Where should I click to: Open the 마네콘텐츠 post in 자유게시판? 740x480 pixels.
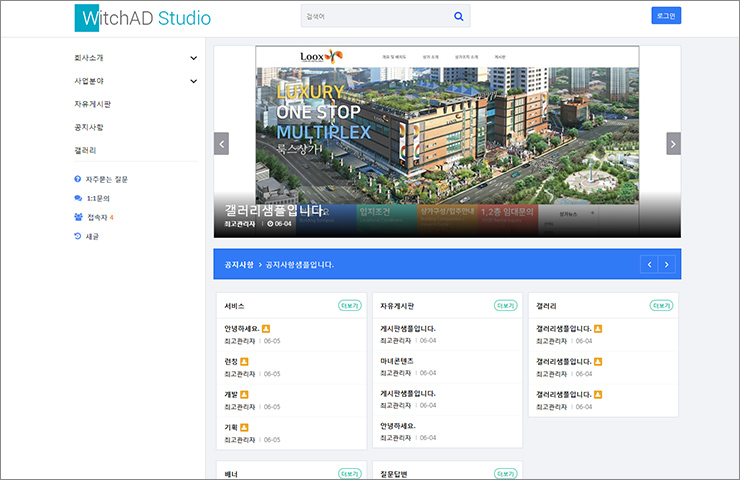pos(397,361)
